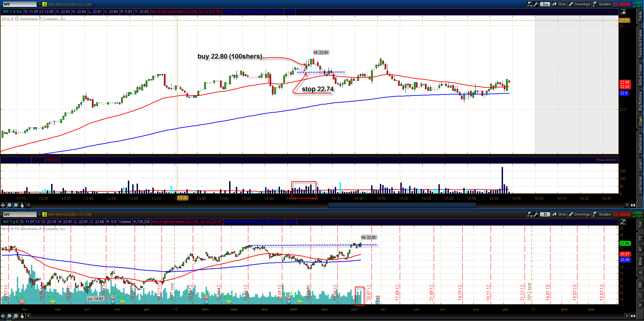Screen dimensions: 644x321
Task: Select crosshair tool below lower chart
Action: [3, 316]
